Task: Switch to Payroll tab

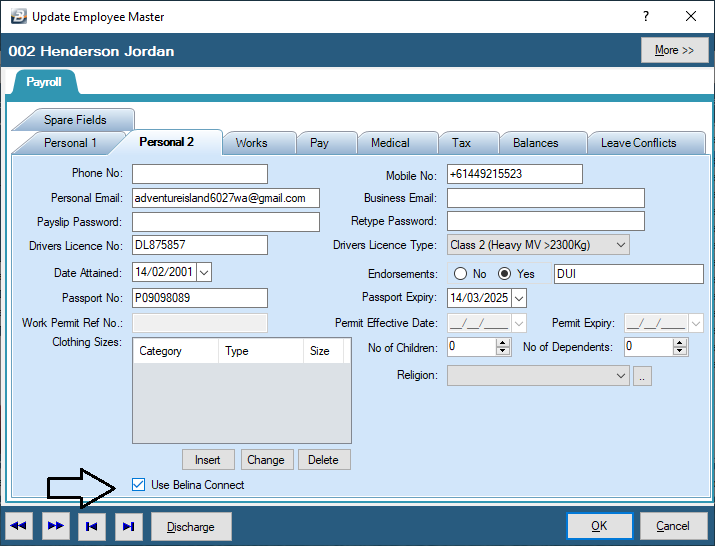Action: pyautogui.click(x=44, y=82)
